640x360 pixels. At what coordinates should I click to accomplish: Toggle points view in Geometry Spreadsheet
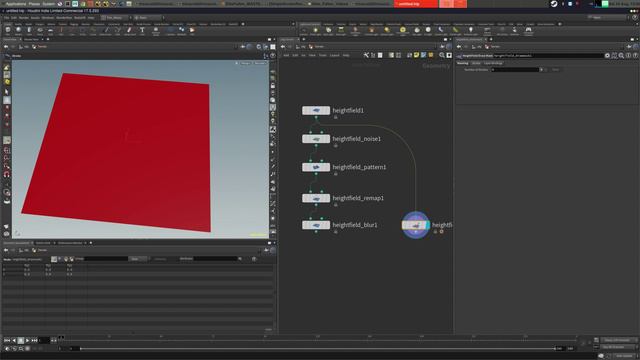(54, 259)
